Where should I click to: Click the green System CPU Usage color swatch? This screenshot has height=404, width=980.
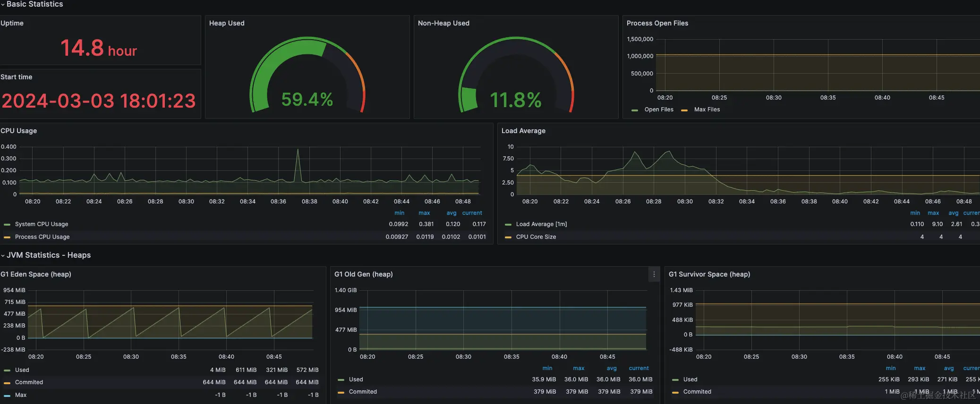[x=7, y=225]
